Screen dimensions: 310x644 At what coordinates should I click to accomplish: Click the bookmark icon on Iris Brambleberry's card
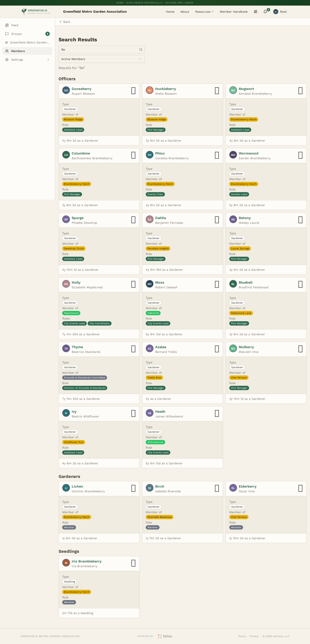[x=133, y=563]
